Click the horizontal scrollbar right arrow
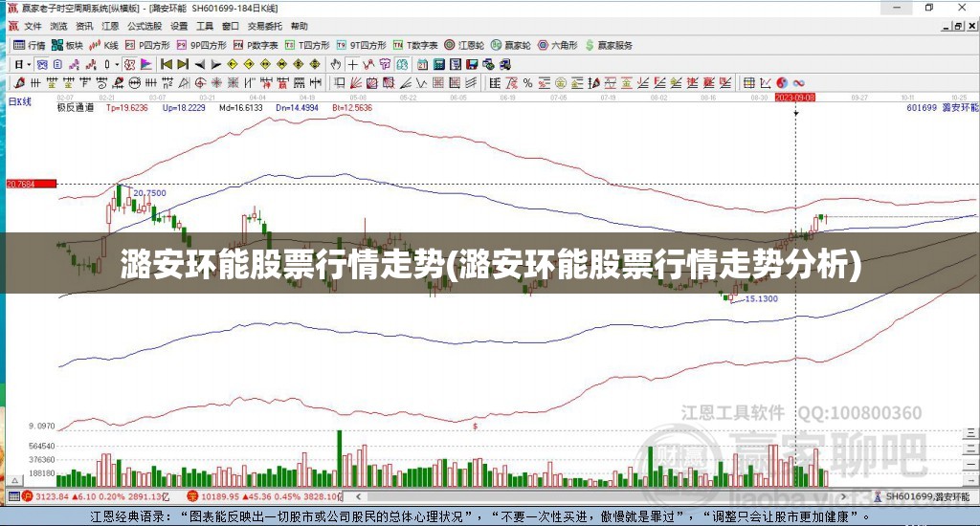This screenshot has height=526, width=980. coord(844,496)
